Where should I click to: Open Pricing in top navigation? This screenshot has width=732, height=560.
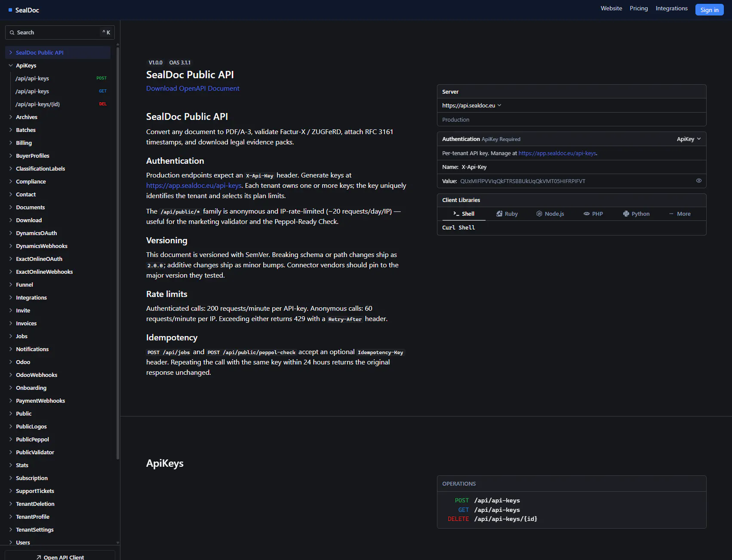639,8
